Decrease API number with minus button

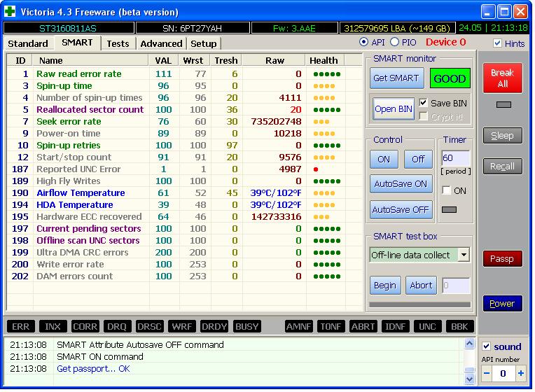click(487, 373)
